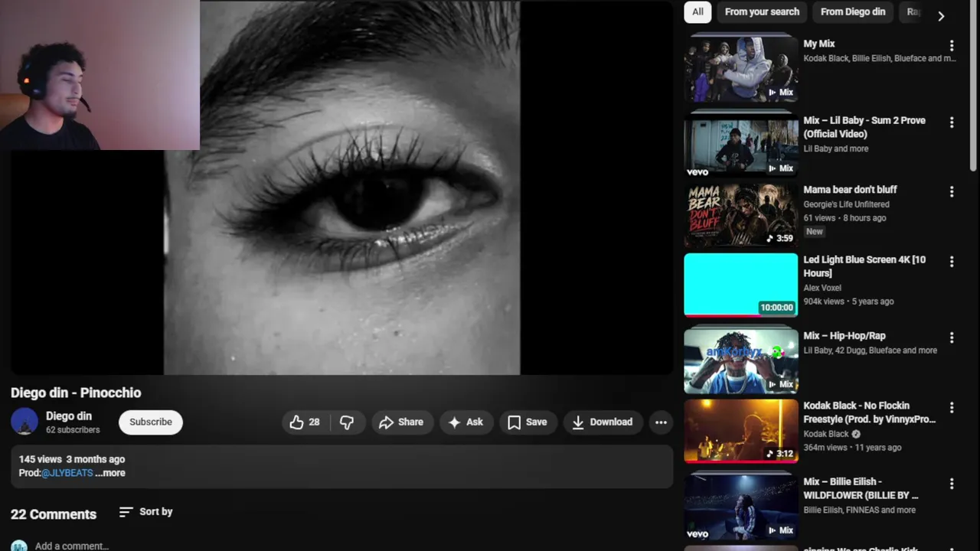Open Diego din channel avatar
The image size is (980, 551).
[24, 422]
